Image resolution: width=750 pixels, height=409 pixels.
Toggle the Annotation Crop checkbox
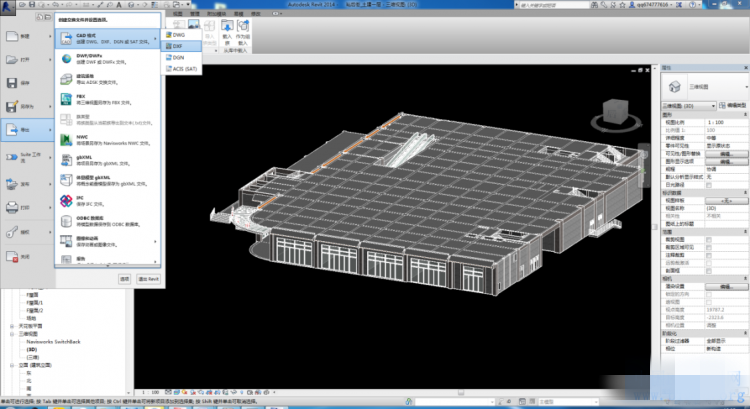coord(709,255)
